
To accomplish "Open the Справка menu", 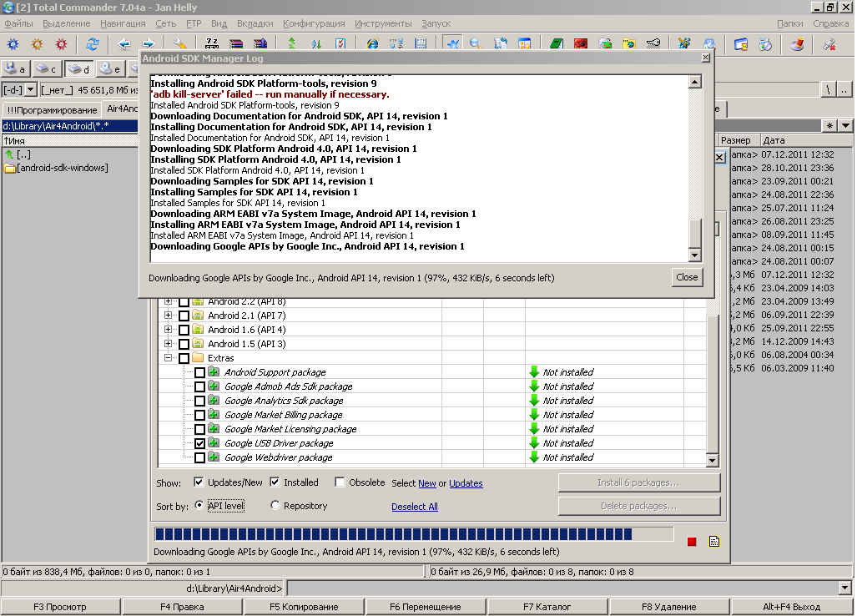I will [831, 23].
